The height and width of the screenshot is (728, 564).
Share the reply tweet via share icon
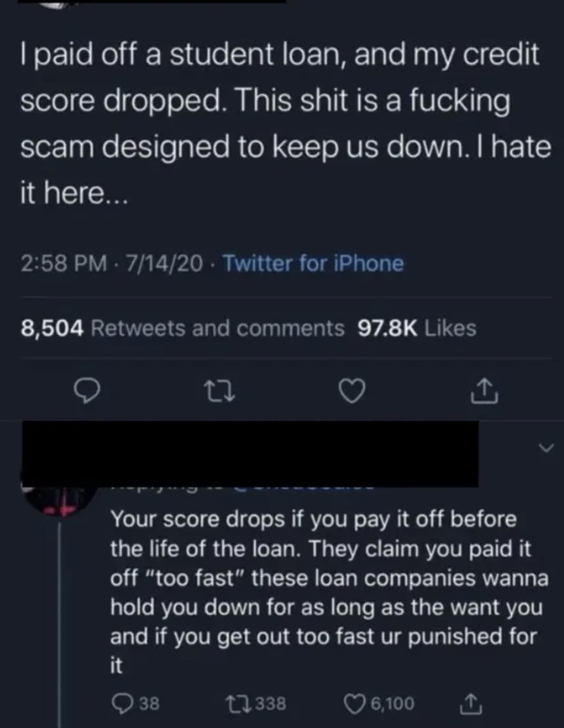pyautogui.click(x=471, y=702)
